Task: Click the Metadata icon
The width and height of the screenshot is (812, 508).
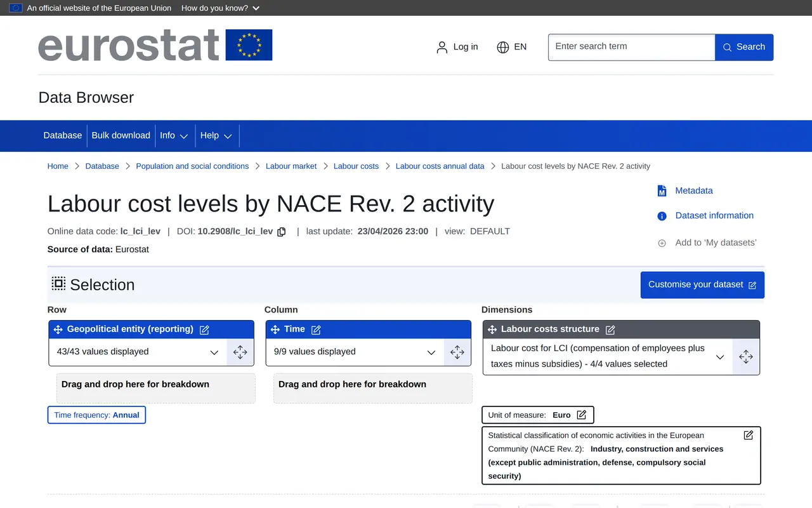Action: (662, 191)
